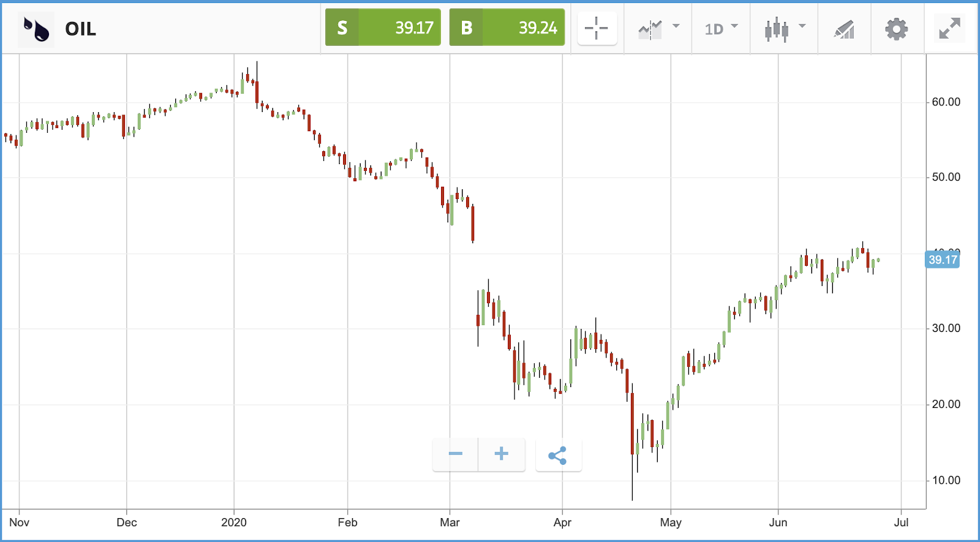
Task: Click the OIL instrument name
Action: tap(80, 29)
